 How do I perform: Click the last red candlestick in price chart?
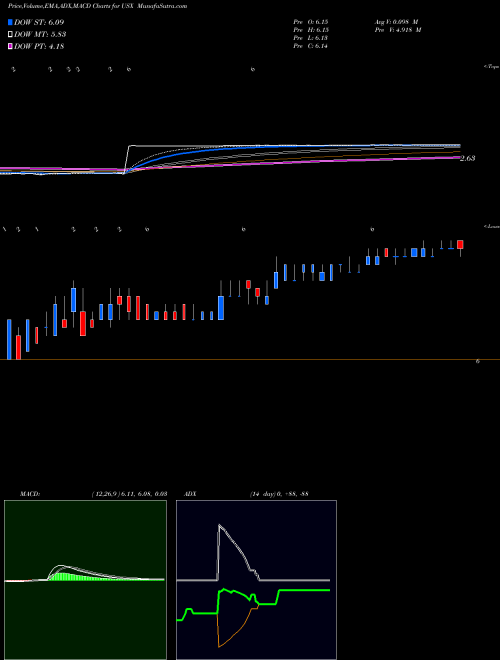coord(460,245)
